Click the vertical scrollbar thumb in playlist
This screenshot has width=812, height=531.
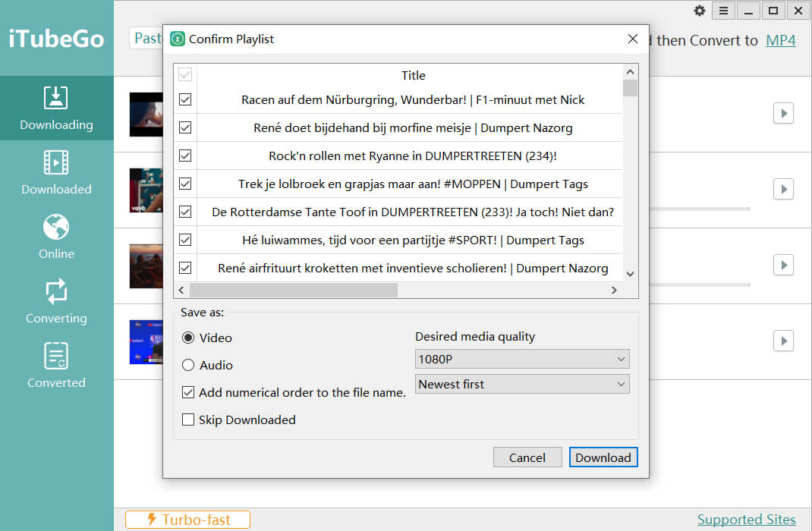[x=630, y=88]
